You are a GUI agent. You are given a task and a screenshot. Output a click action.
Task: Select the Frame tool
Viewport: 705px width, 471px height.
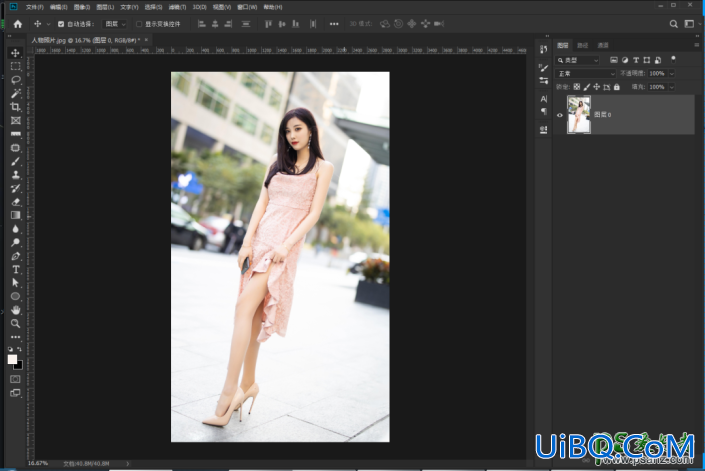pos(15,120)
